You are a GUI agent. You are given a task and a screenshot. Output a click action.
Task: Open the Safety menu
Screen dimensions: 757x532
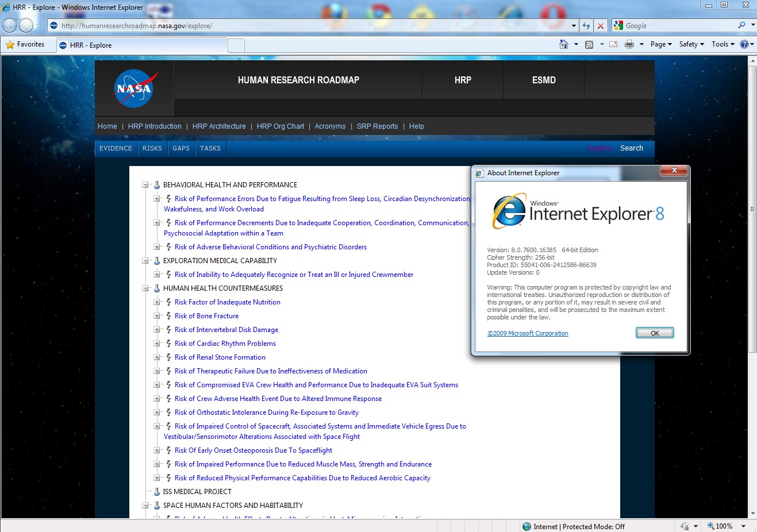(691, 44)
